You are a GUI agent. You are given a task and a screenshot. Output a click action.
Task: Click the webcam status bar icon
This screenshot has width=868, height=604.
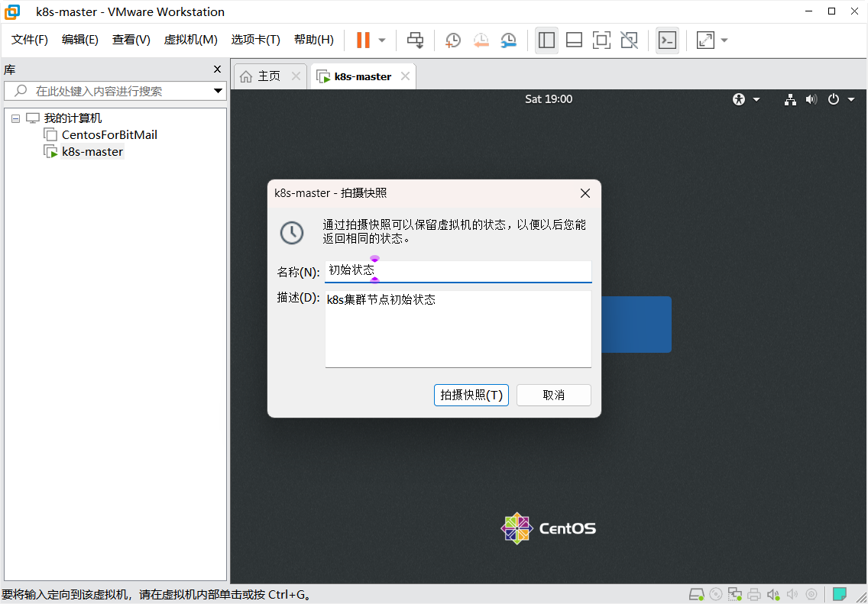tap(811, 595)
